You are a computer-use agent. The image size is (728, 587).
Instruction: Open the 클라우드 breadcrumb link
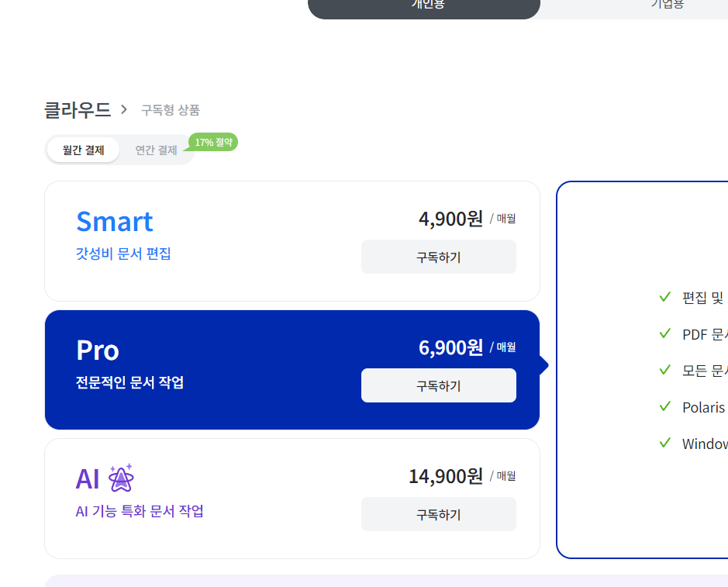click(77, 109)
